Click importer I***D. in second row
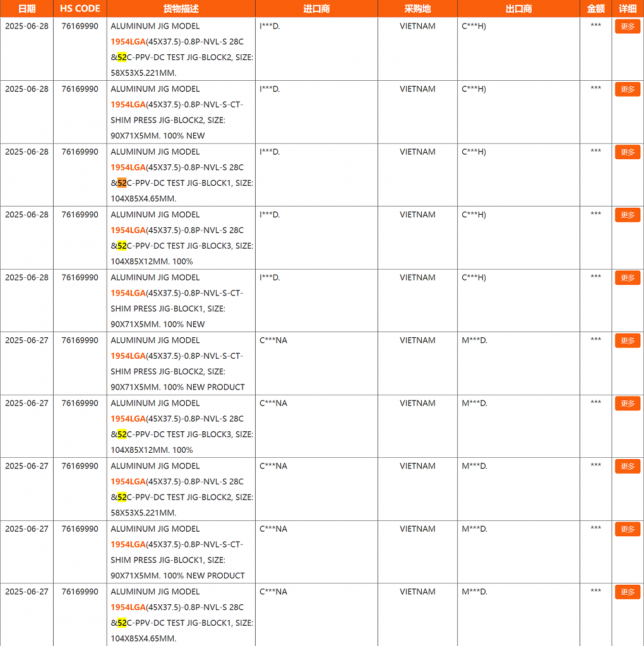The image size is (644, 646). click(270, 89)
